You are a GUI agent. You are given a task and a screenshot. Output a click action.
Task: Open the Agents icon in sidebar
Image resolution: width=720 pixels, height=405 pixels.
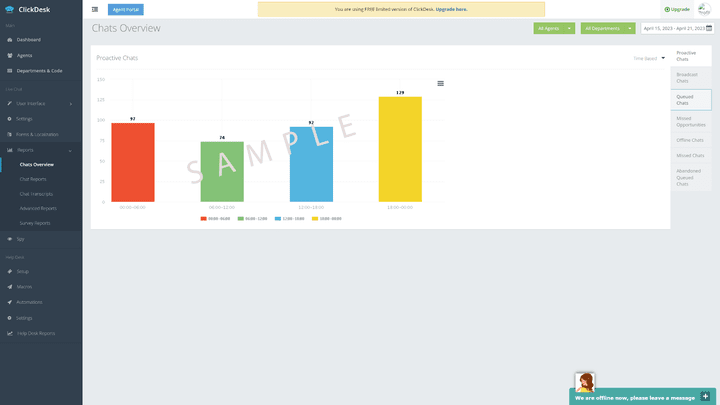pos(10,56)
